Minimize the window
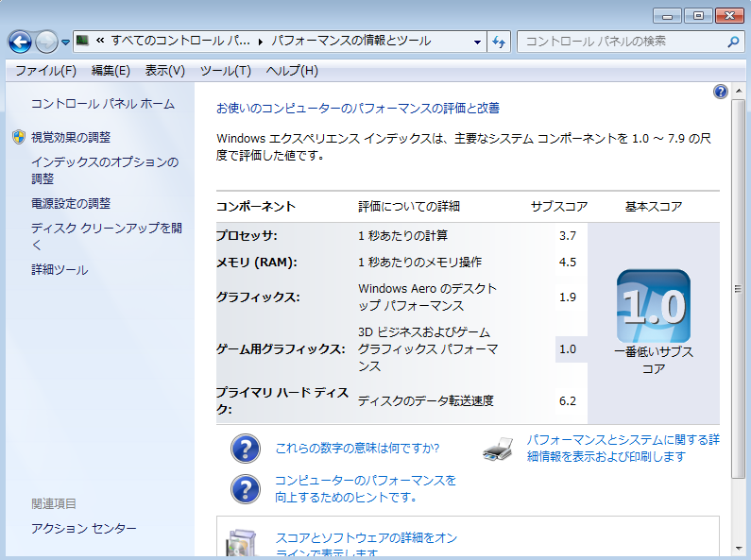Image resolution: width=751 pixels, height=560 pixels. (668, 16)
